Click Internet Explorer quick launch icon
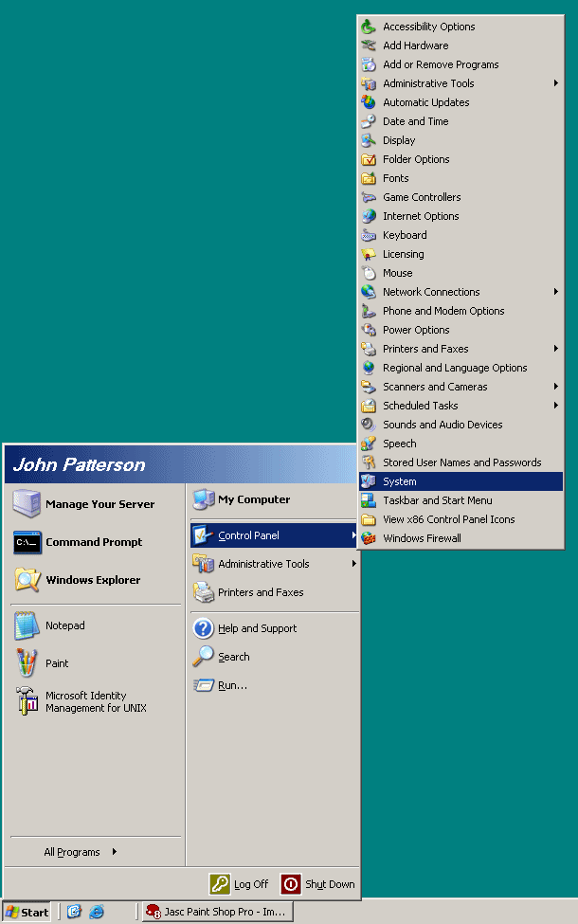578x924 pixels. click(97, 913)
